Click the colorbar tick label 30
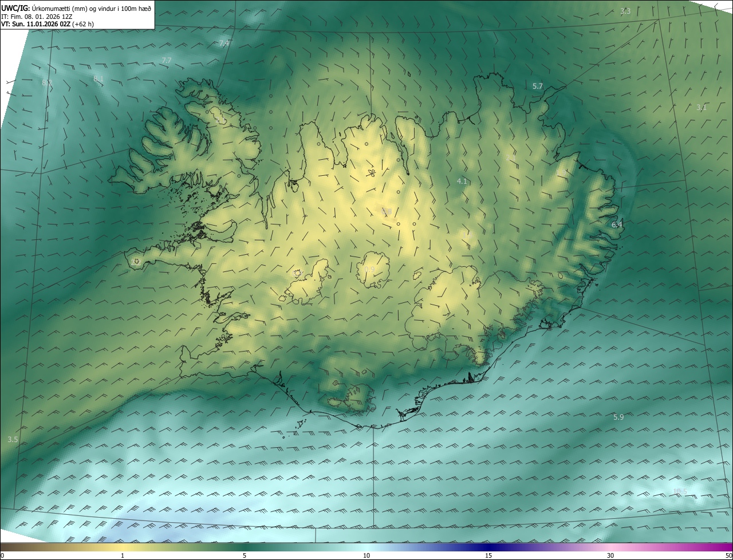 tap(610, 555)
